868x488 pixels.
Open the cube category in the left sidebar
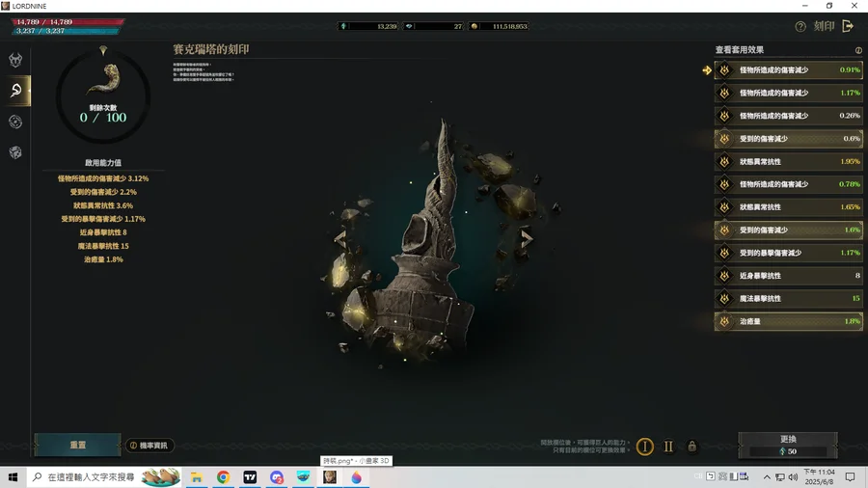pos(15,152)
